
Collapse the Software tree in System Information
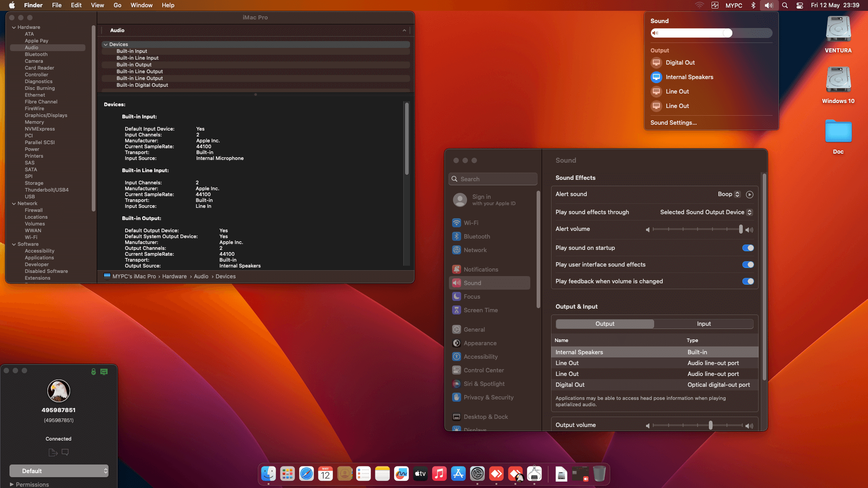(14, 244)
